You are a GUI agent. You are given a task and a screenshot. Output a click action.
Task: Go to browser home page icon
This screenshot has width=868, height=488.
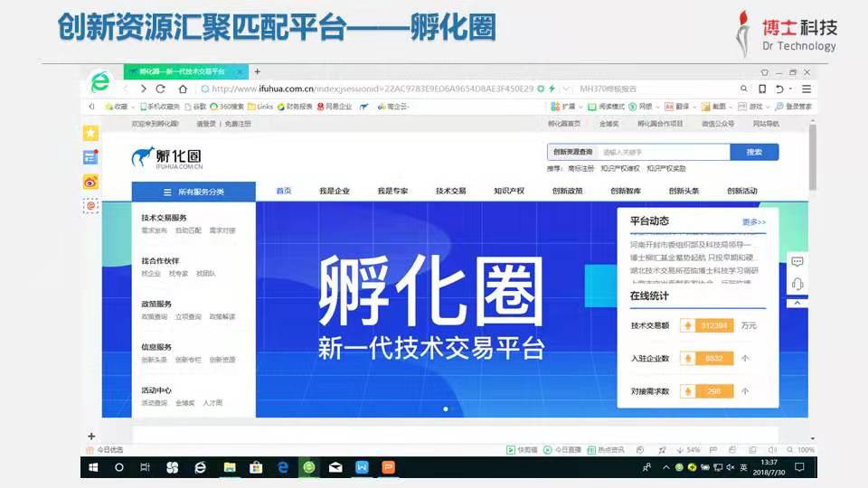184,89
